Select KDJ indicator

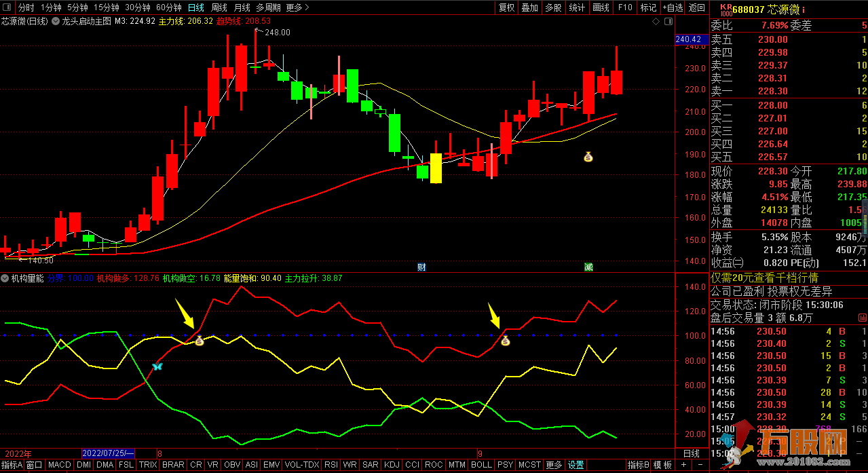pyautogui.click(x=392, y=465)
